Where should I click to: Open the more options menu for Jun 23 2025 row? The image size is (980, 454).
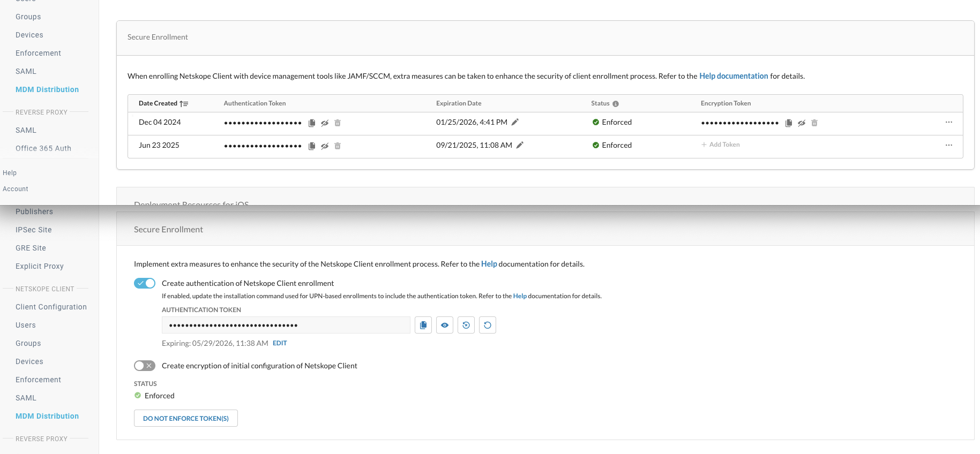click(949, 145)
